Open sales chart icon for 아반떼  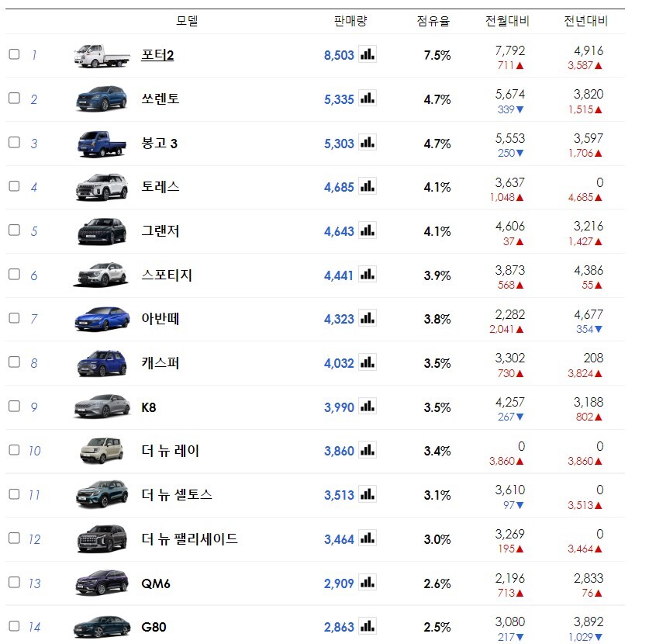(x=367, y=318)
